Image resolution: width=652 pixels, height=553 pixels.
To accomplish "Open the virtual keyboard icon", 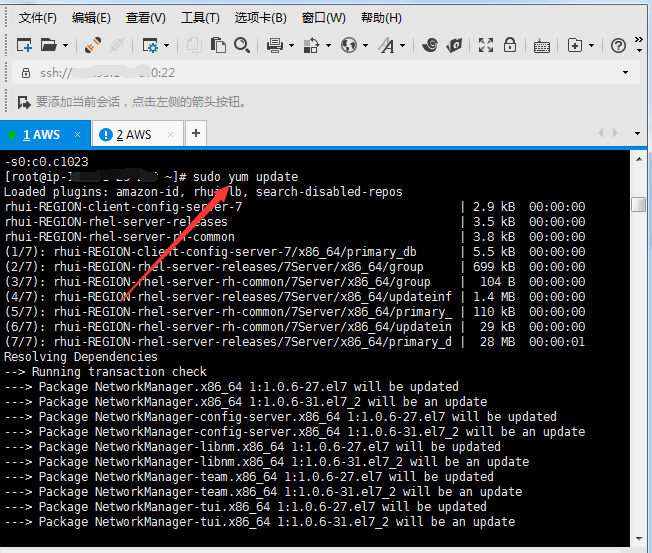I will click(x=541, y=46).
